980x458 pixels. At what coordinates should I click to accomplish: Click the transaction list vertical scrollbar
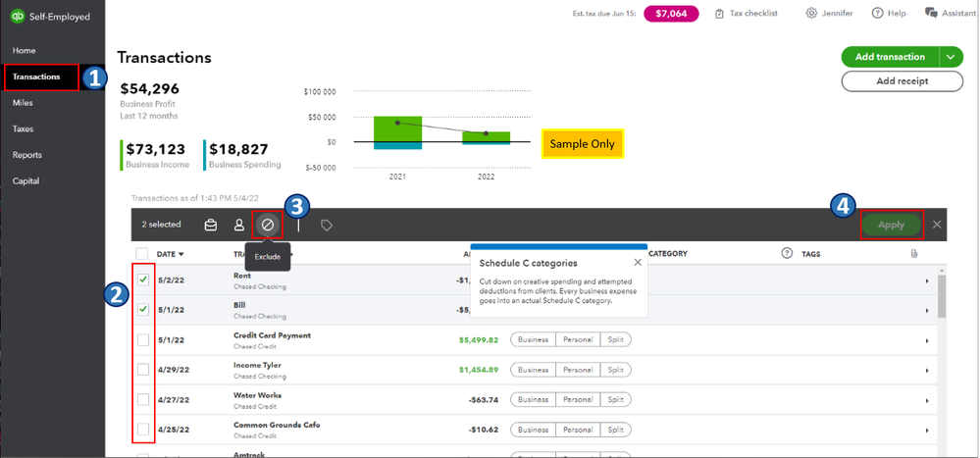(x=942, y=297)
